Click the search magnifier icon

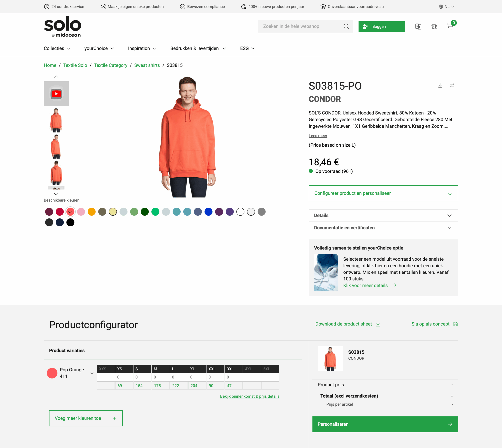346,26
